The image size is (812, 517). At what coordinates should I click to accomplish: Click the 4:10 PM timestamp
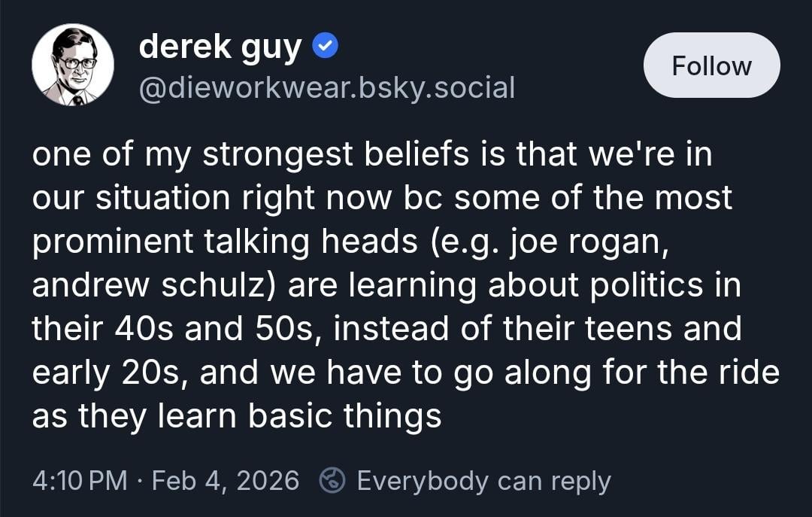point(80,480)
